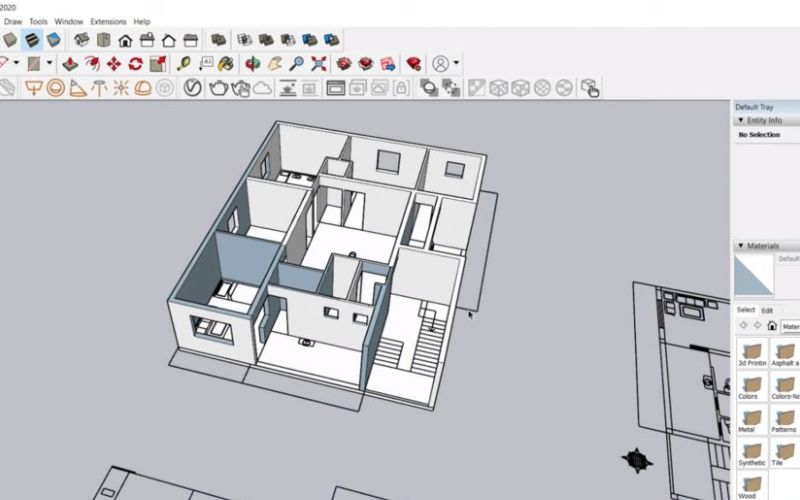Show the V-Ray Frame Buffer window
This screenshot has height=500, width=800.
point(335,88)
